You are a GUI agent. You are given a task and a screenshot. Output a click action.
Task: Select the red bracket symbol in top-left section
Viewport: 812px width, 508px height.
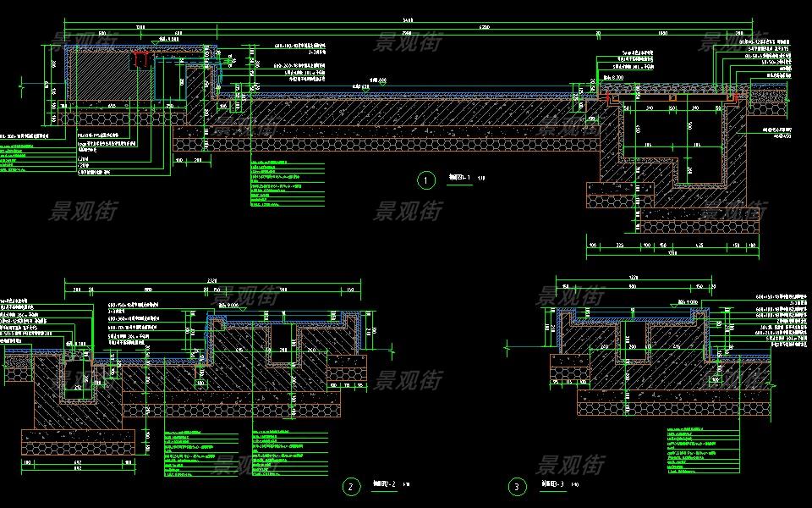[141, 60]
